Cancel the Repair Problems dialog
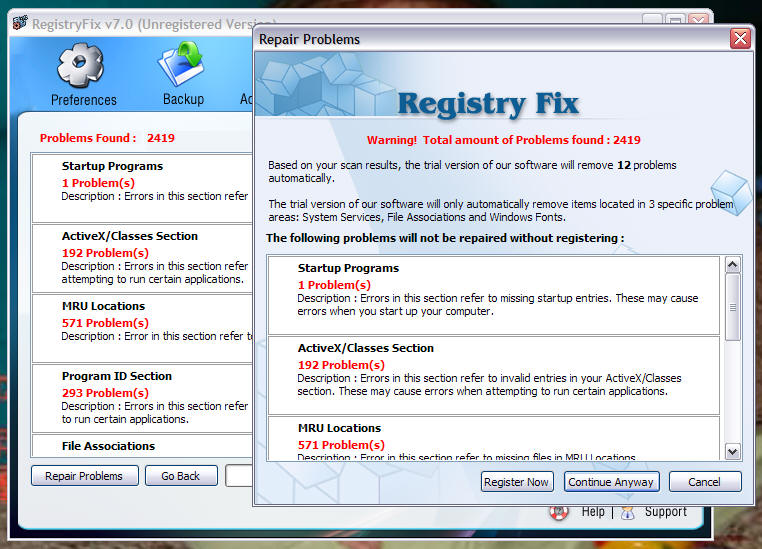The width and height of the screenshot is (762, 549). [705, 482]
